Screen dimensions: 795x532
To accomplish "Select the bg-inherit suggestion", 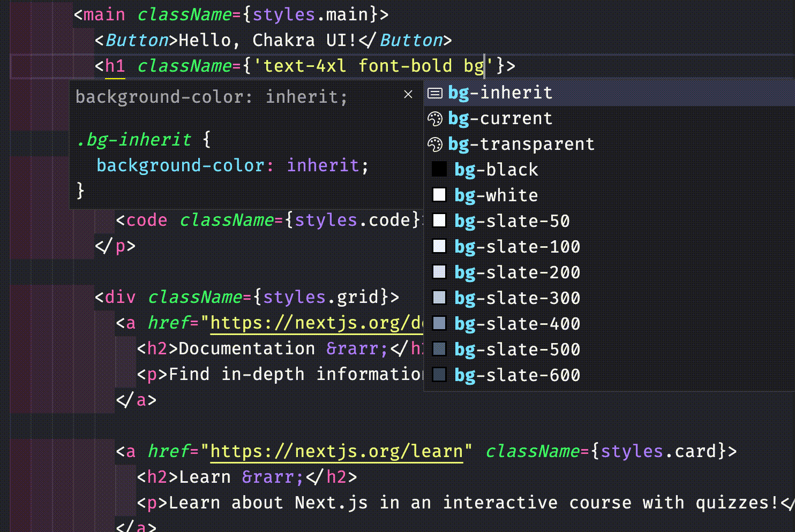I will coord(609,93).
